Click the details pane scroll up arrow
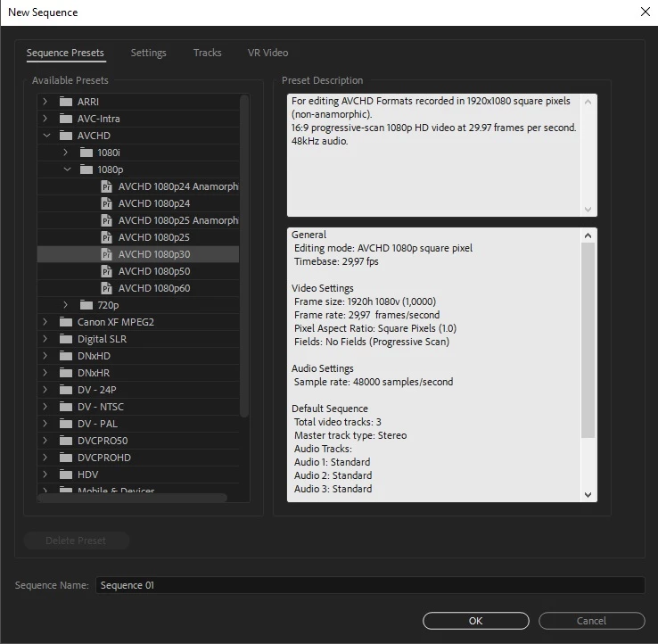 [x=588, y=235]
